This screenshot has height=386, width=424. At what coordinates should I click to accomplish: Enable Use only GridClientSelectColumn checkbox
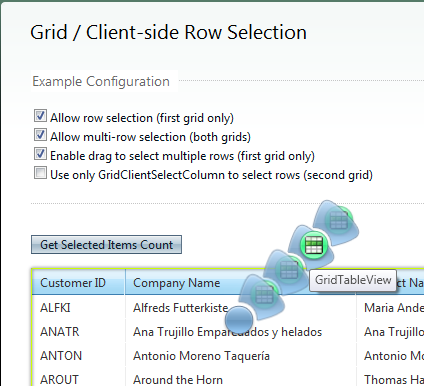pos(40,173)
